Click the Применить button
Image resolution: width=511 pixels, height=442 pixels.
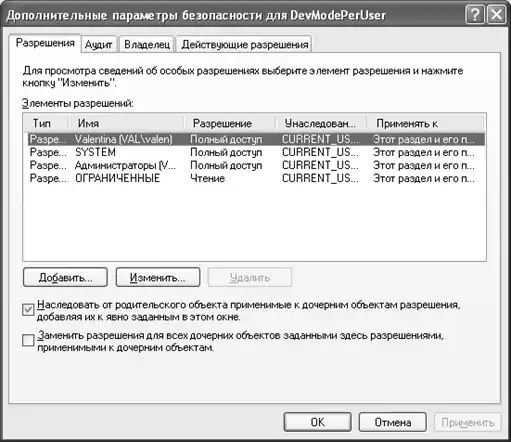468,422
